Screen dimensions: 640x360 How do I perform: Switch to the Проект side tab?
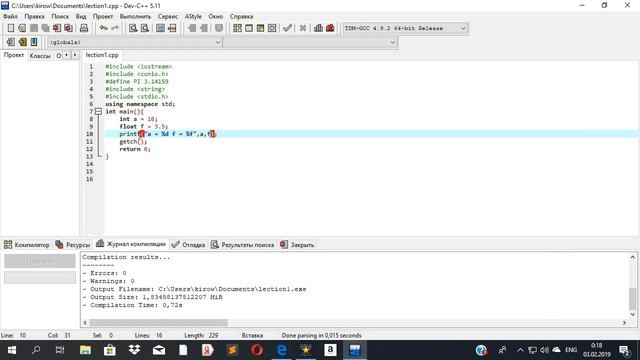pyautogui.click(x=14, y=55)
